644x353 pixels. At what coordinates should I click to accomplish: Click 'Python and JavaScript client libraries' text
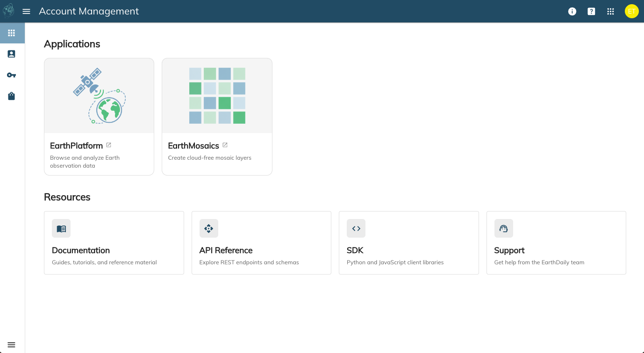pos(395,262)
